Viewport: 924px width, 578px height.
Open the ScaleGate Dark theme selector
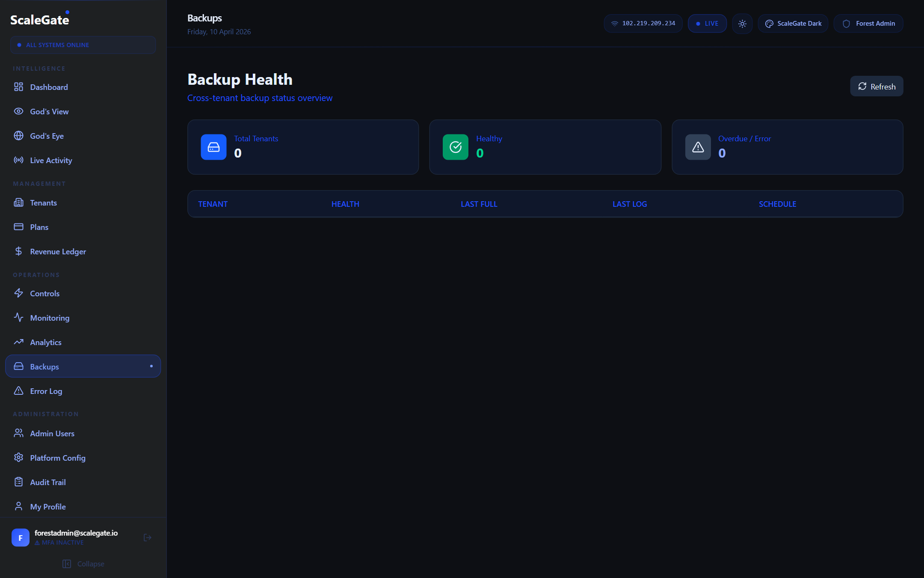point(792,24)
